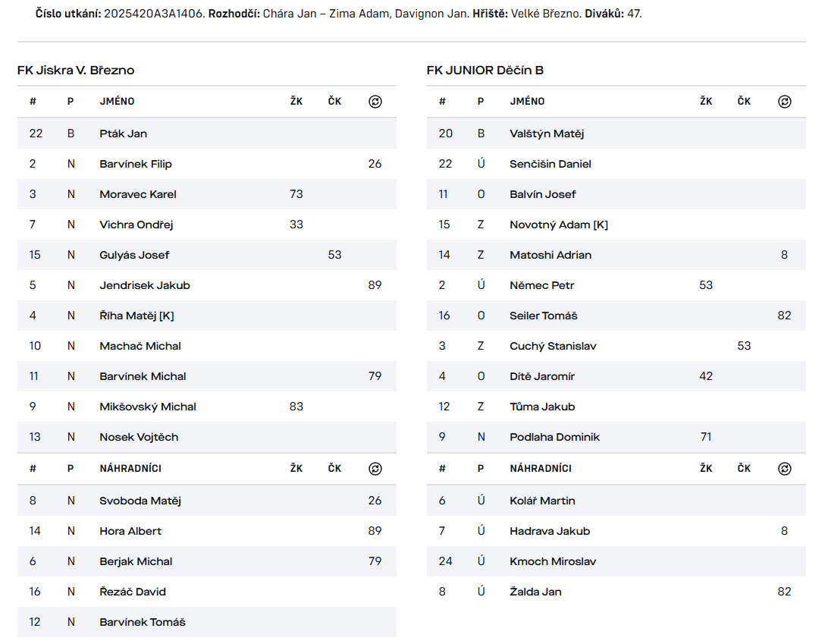Open Gulyás Josef player row
The width and height of the screenshot is (828, 644).
pos(134,255)
